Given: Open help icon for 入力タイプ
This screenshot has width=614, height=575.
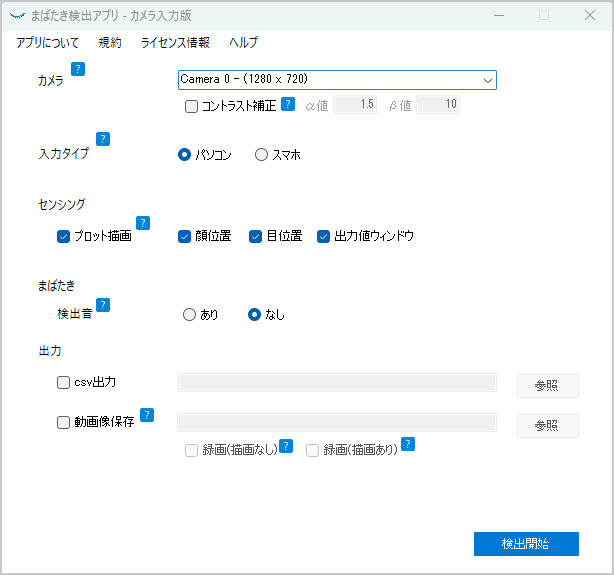Looking at the screenshot, I should 103,139.
